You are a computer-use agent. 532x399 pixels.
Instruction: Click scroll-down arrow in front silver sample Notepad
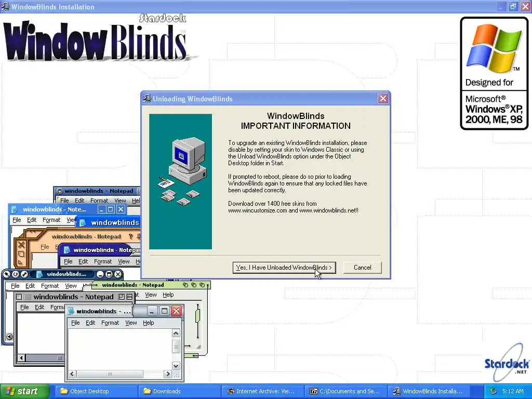[176, 366]
